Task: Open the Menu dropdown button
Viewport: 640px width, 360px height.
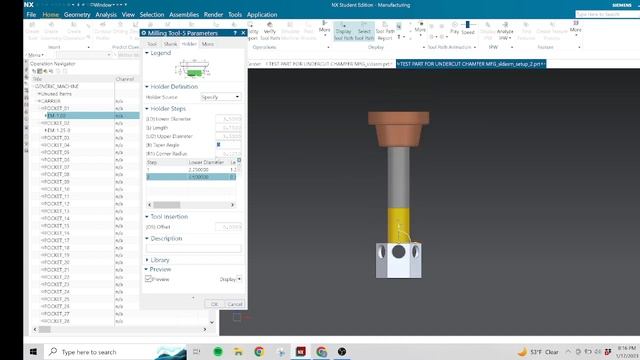Action: click(36, 55)
